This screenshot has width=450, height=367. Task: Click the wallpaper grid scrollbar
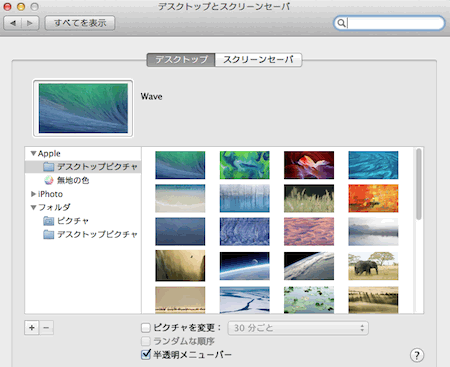coord(419,184)
